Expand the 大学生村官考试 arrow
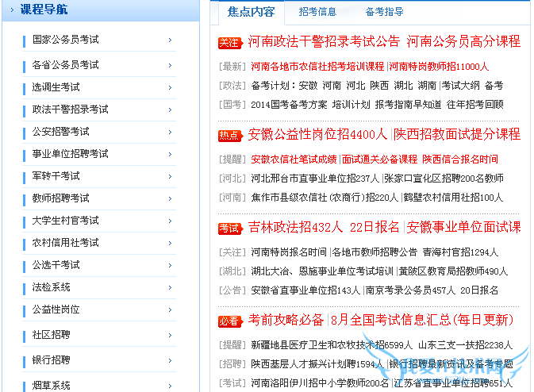Screen dimensions: 534x392 click(x=170, y=221)
